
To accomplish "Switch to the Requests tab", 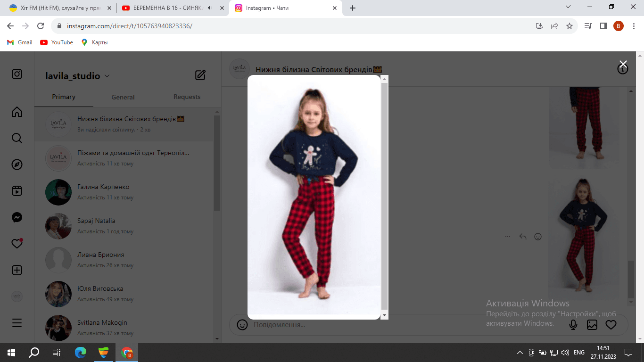I will (187, 97).
